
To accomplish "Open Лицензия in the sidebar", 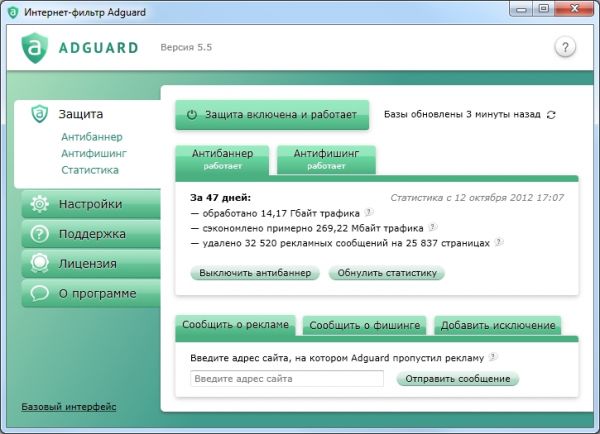I will coord(91,264).
